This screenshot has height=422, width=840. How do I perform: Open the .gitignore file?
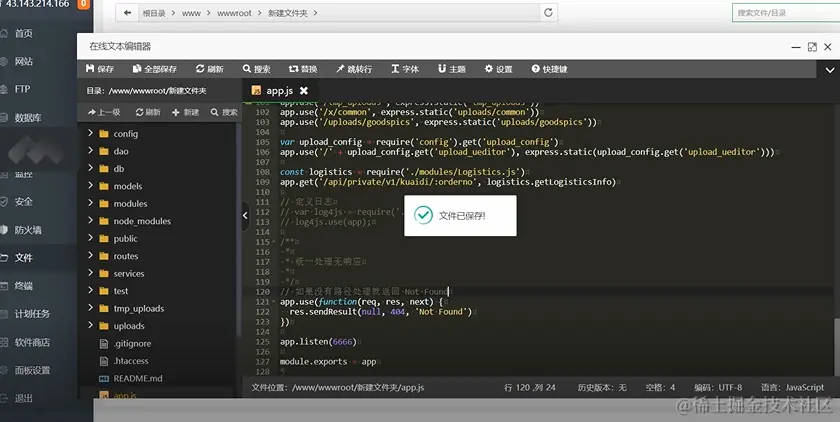(132, 343)
